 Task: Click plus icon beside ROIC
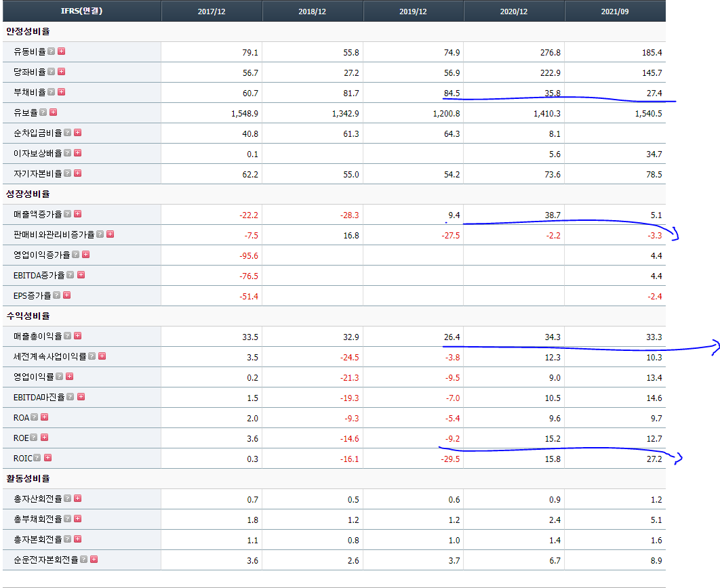pos(47,457)
